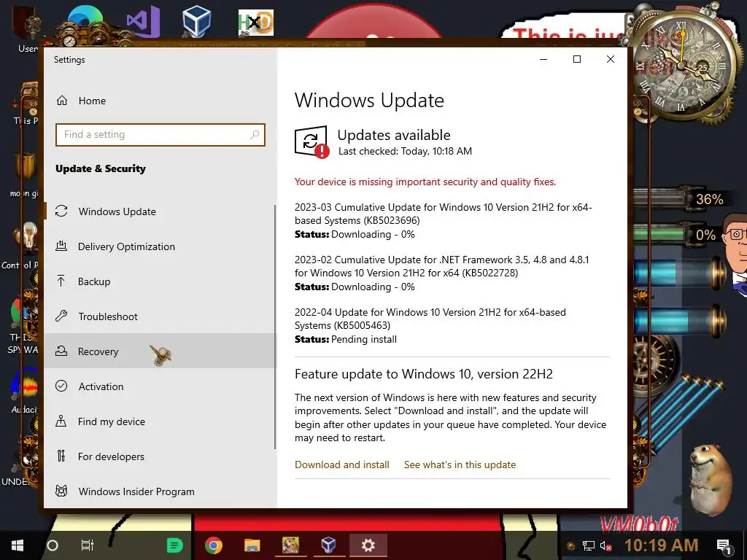Click the network tray icon

click(x=589, y=546)
